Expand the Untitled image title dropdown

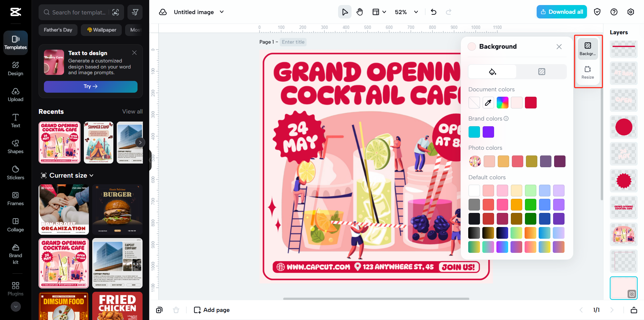click(x=221, y=12)
